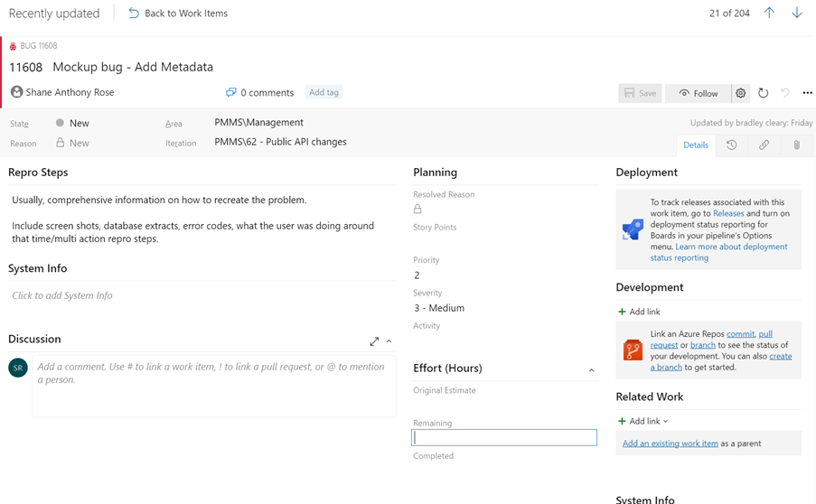Open the Attachments tab icon
Screen dimensions: 816x504
pos(796,145)
